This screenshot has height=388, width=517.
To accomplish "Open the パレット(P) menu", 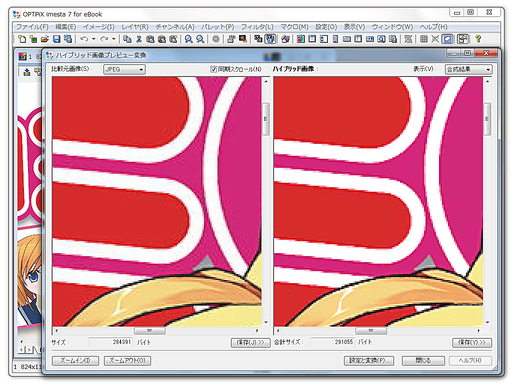I will point(217,27).
